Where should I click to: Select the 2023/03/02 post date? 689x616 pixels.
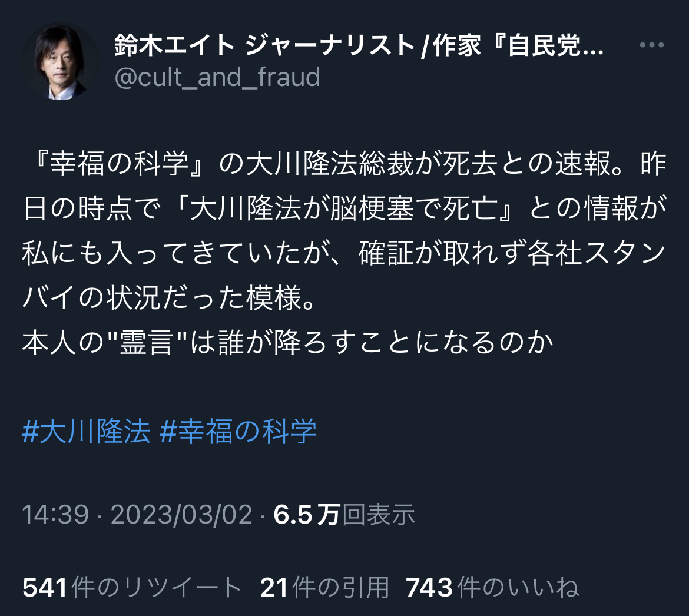[181, 515]
